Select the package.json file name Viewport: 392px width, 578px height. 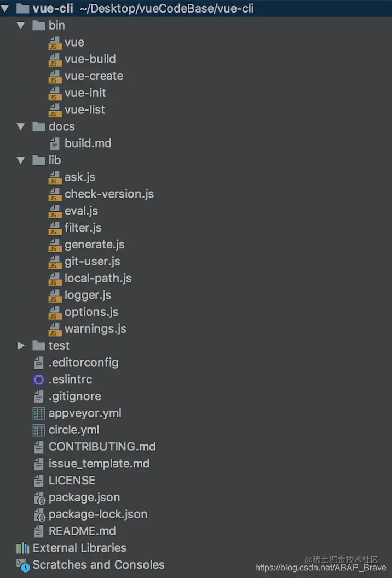click(x=84, y=498)
